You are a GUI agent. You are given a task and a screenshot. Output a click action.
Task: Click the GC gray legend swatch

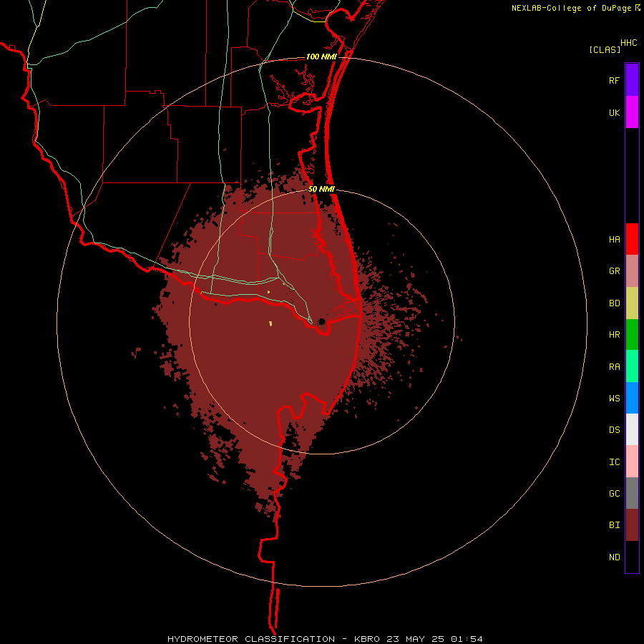click(632, 493)
